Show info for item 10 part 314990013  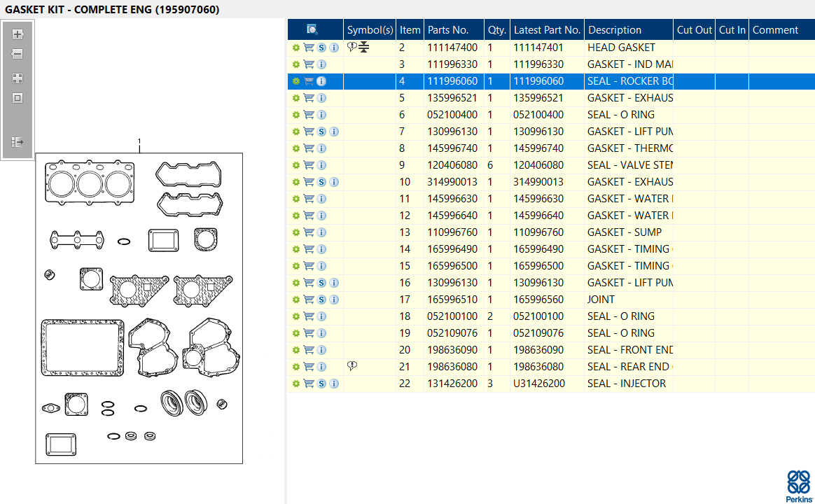coord(334,182)
